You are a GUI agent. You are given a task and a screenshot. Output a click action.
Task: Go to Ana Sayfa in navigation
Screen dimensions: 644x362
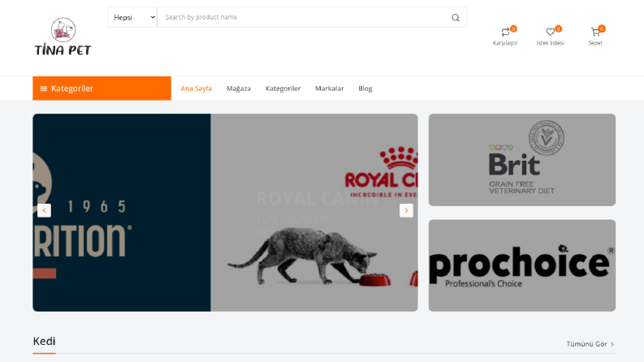pyautogui.click(x=197, y=88)
